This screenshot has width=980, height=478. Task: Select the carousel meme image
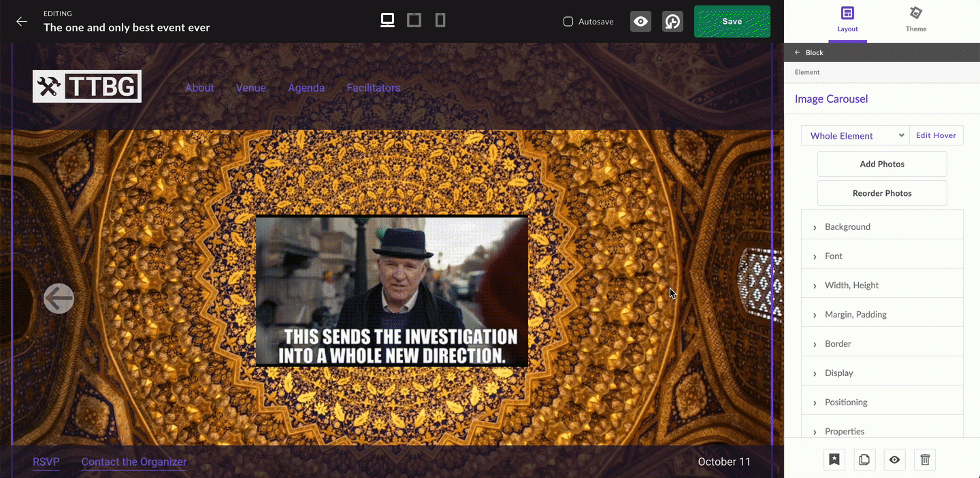392,292
